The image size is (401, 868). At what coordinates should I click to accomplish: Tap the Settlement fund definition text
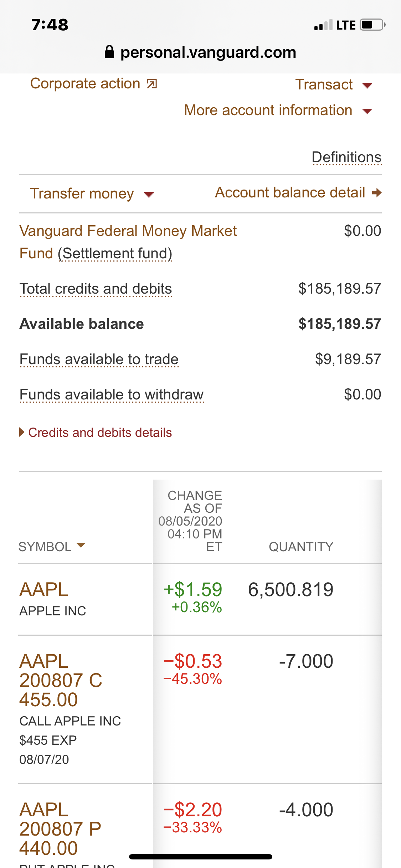[115, 254]
